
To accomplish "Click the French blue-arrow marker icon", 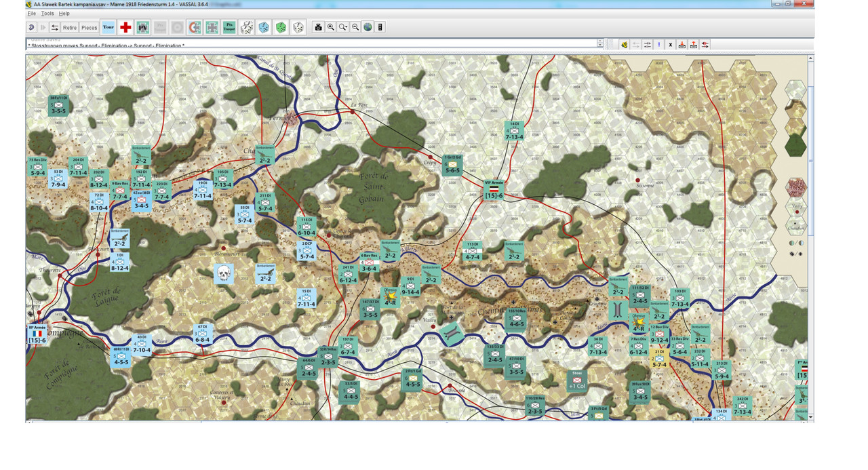I will click(x=195, y=28).
